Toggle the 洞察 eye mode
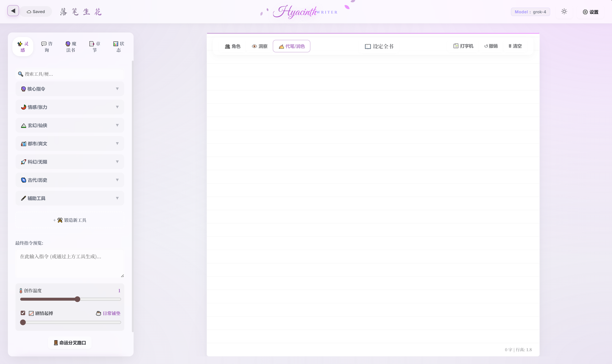Image resolution: width=612 pixels, height=364 pixels. 260,46
